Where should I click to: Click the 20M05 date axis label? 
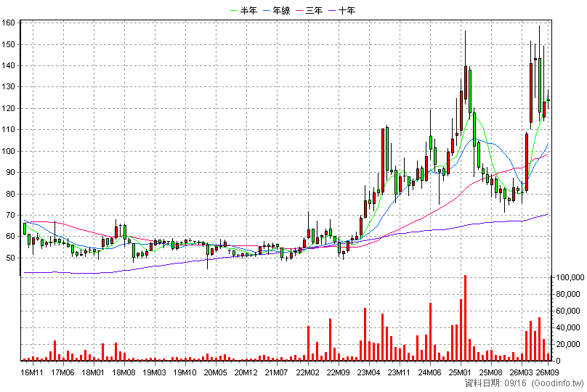(x=215, y=372)
